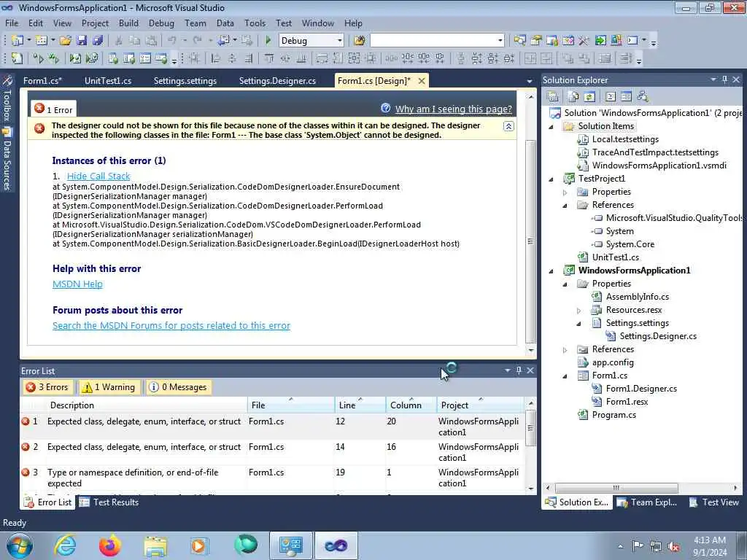Click View Code icon in Solution Explorer
747x560 pixels.
tap(611, 97)
